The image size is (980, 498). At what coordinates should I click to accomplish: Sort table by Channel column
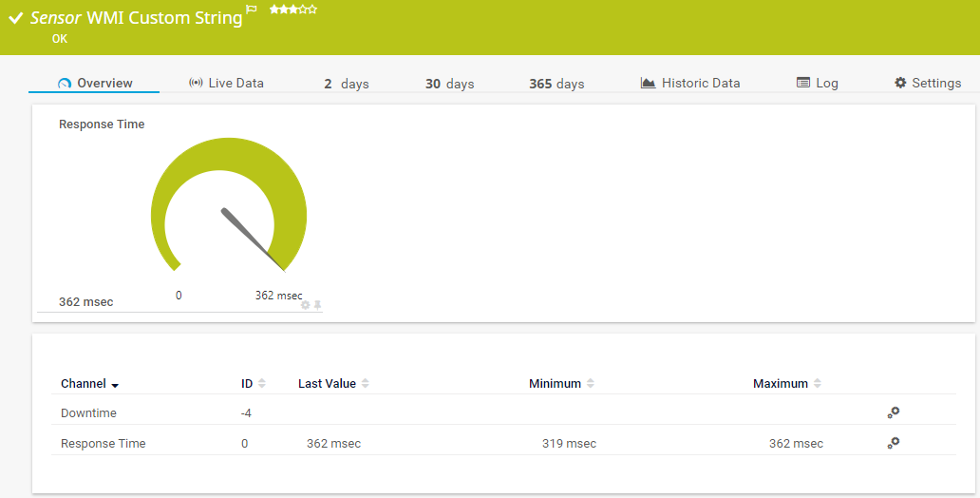(x=89, y=384)
